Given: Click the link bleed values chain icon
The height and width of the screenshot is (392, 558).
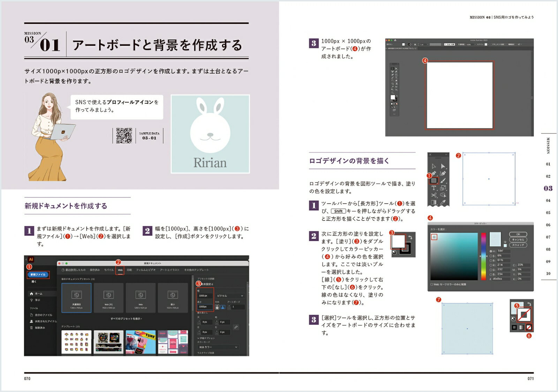Looking at the screenshot, I should (236, 327).
